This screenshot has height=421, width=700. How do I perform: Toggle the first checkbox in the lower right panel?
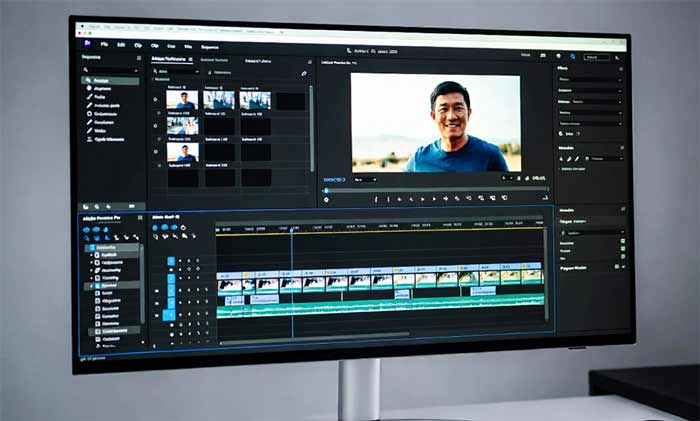click(x=622, y=242)
